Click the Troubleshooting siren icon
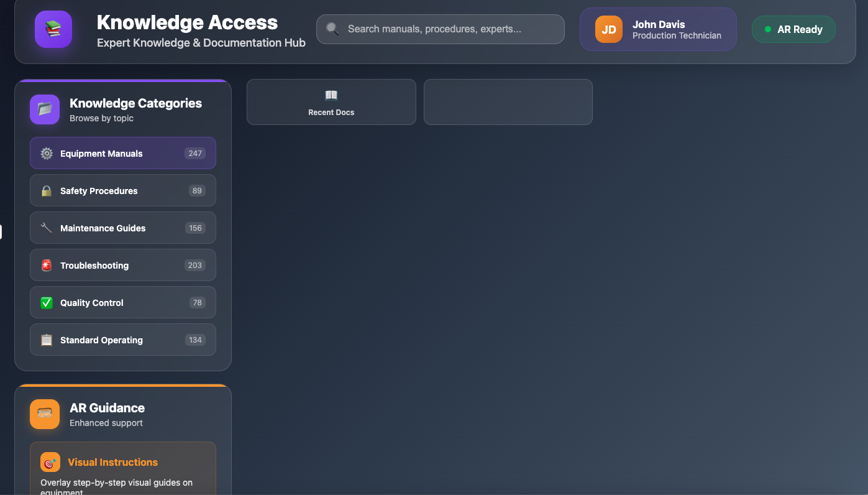The image size is (868, 495). (x=47, y=266)
